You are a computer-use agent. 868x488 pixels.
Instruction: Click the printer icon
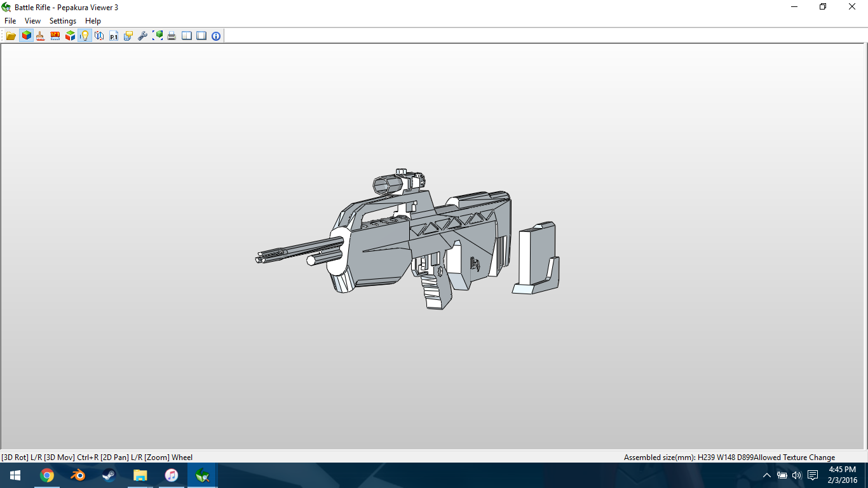coord(172,36)
